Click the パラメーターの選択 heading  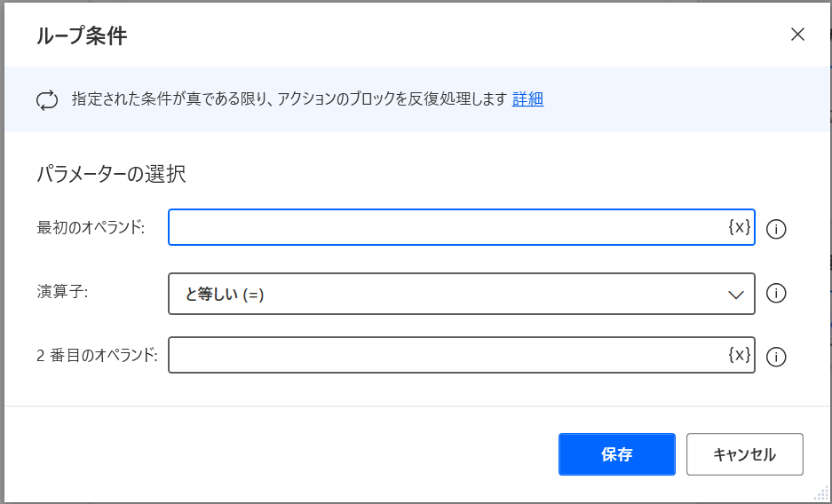coord(111,174)
